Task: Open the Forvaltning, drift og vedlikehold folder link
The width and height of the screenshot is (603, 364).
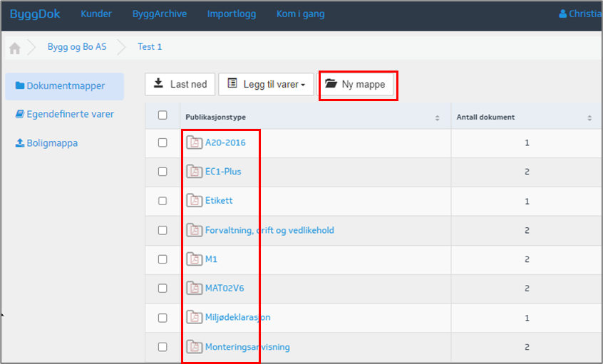Action: (x=269, y=230)
